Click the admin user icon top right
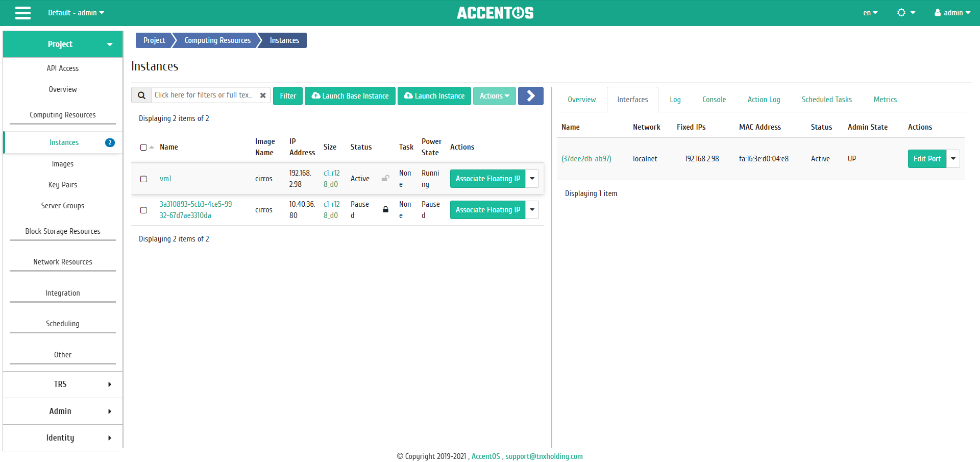Viewport: 980px width, 462px height. click(x=938, y=12)
